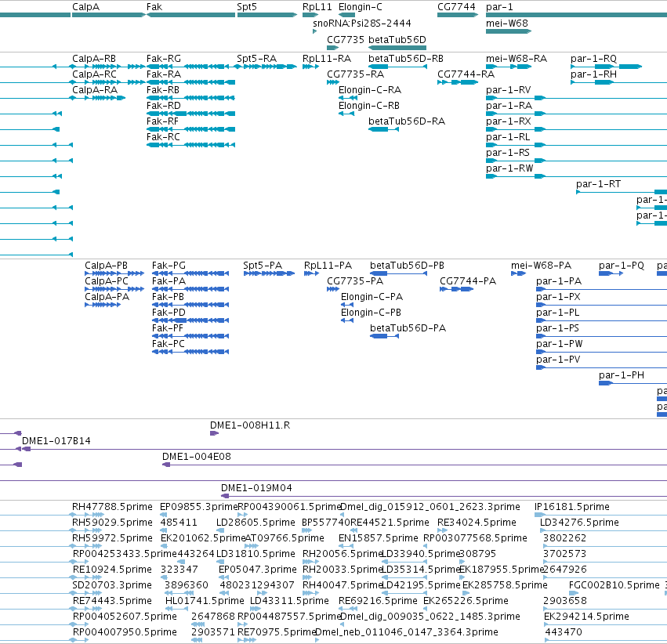The image size is (667, 644).
Task: Select transcript par-1-RV
Action: point(509,89)
